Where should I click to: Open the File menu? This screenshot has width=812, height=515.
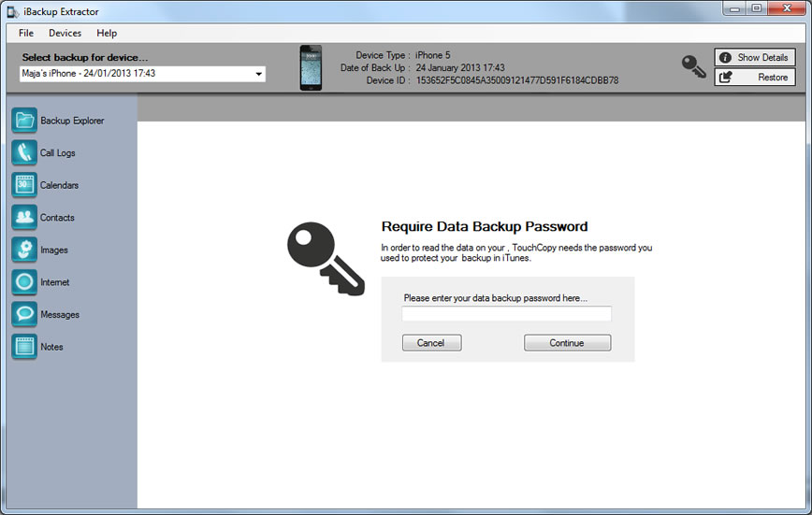click(26, 33)
